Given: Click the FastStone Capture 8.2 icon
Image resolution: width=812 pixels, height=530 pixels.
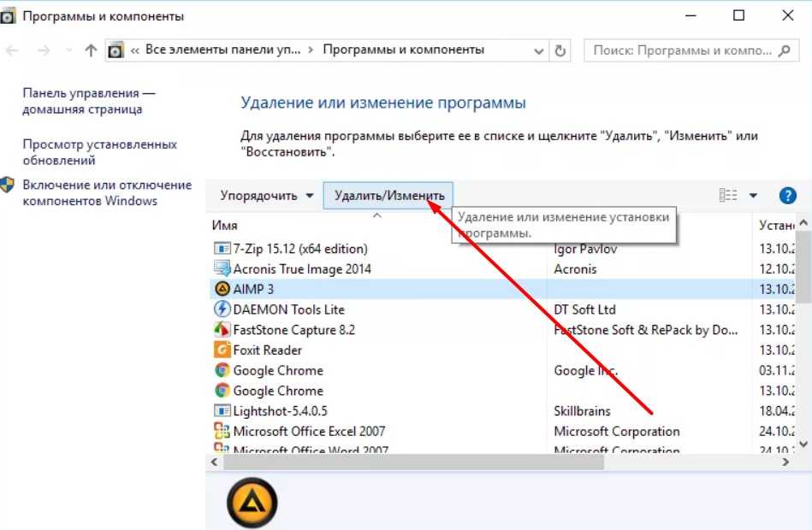Looking at the screenshot, I should click(x=222, y=329).
